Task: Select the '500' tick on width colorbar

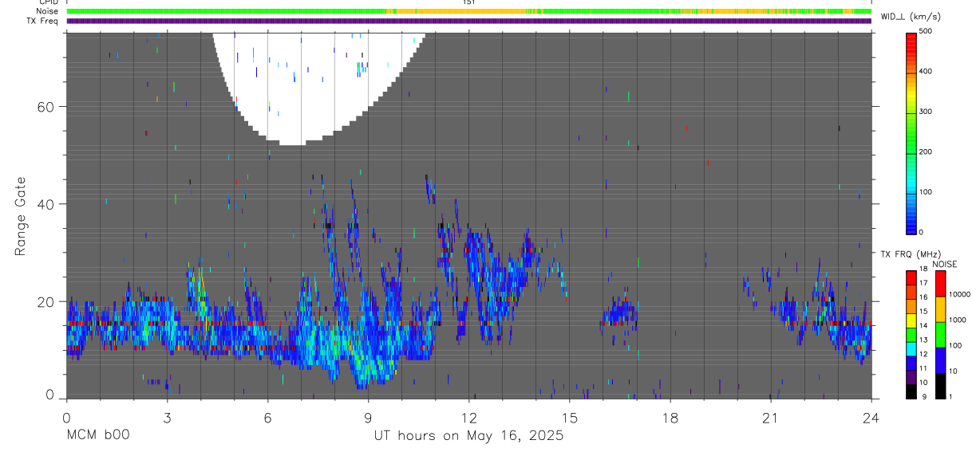Action: [927, 31]
